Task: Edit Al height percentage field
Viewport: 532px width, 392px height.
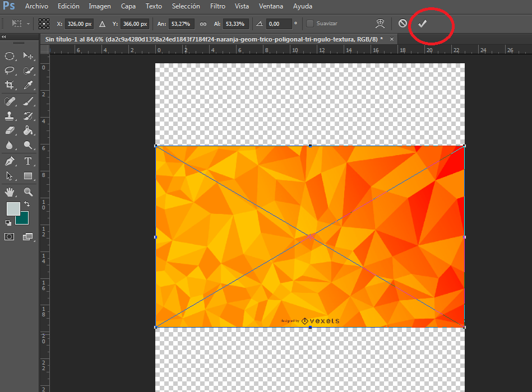Action: click(x=236, y=24)
